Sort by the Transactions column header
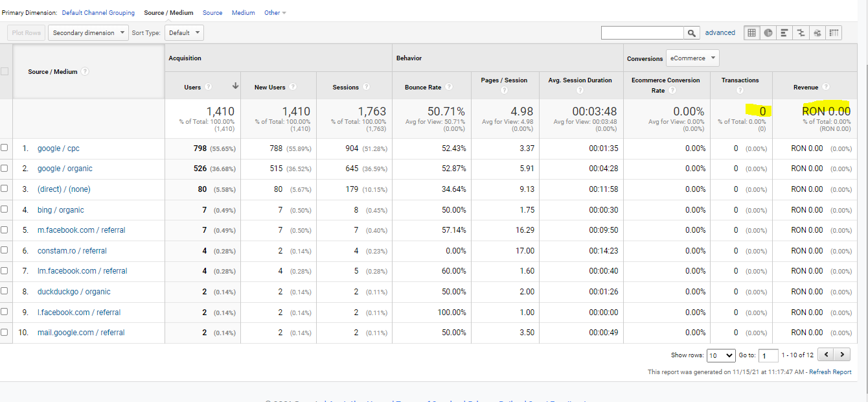868x402 pixels. pyautogui.click(x=740, y=80)
